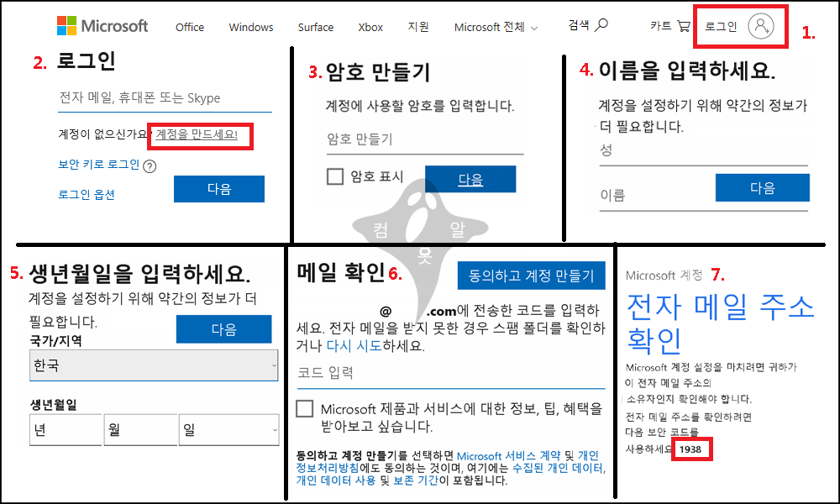Open the 일 birth day dropdown
840x504 pixels.
229,429
